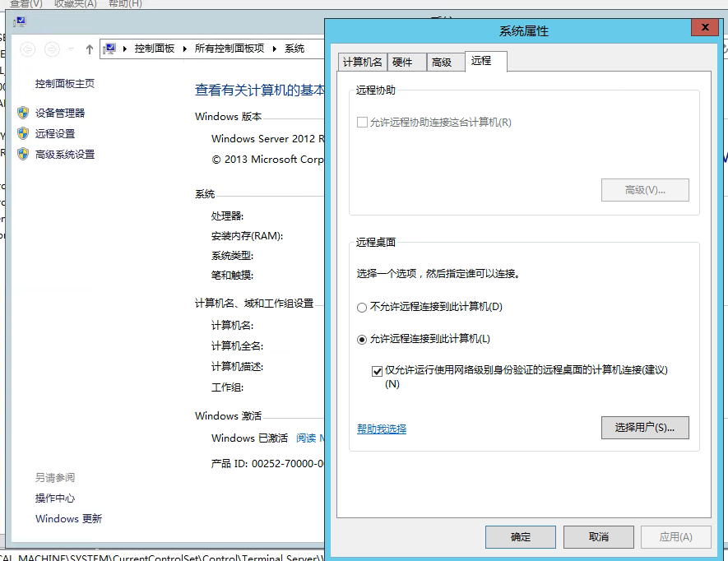The image size is (728, 561).
Task: Open the Windows 更新 link
Action: point(68,519)
